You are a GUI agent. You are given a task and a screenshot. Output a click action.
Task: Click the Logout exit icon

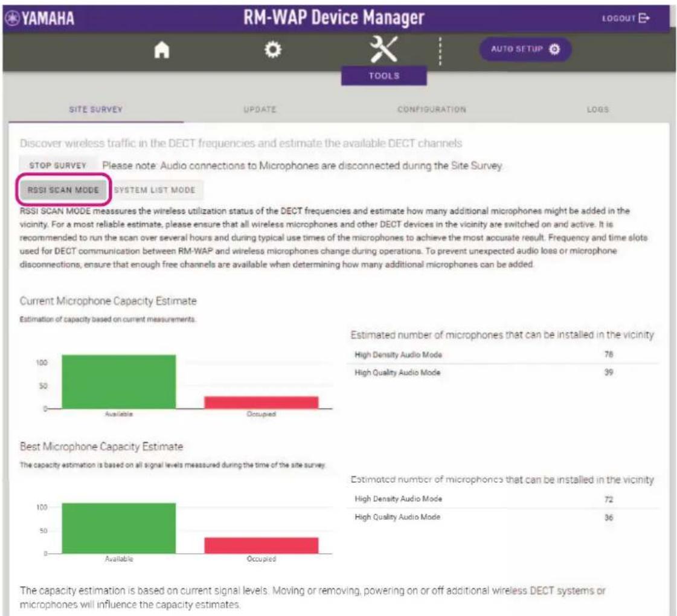coord(644,18)
